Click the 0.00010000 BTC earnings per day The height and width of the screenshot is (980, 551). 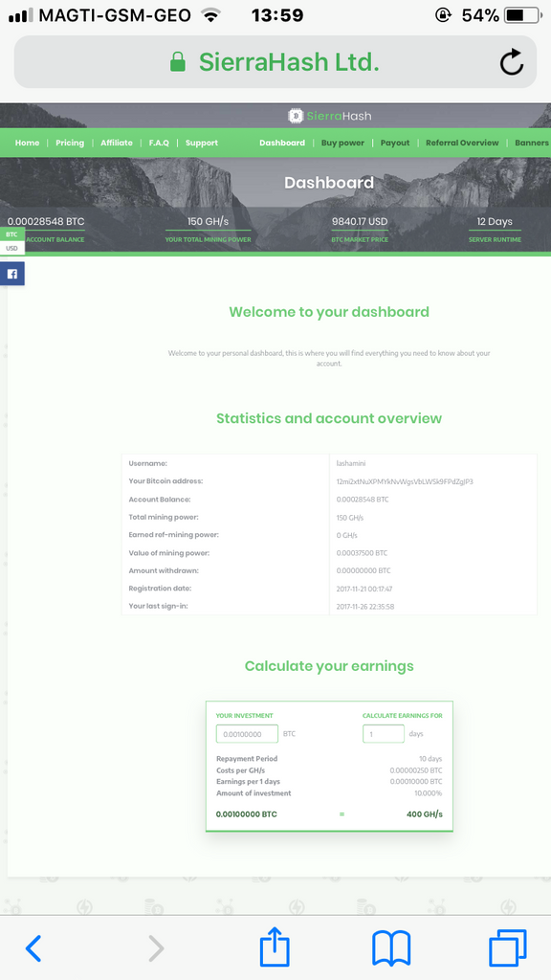(416, 782)
